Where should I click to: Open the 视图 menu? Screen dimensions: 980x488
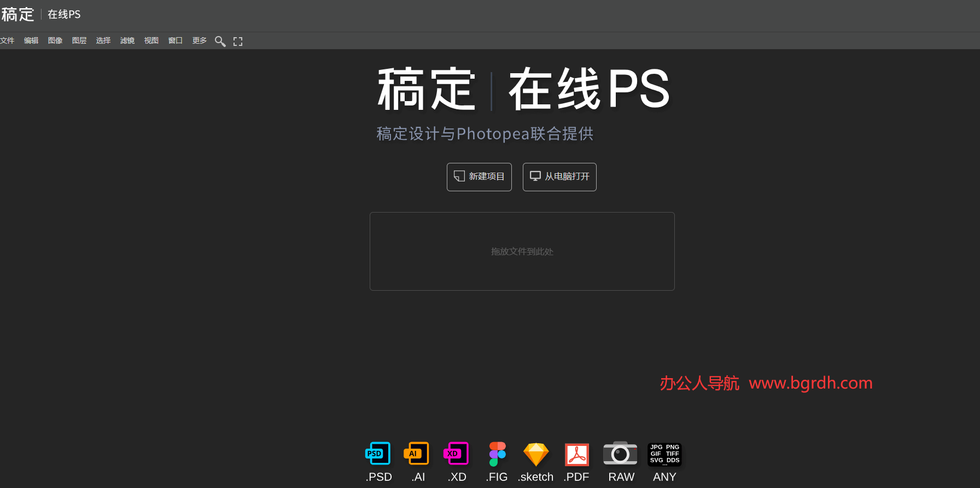coord(151,41)
